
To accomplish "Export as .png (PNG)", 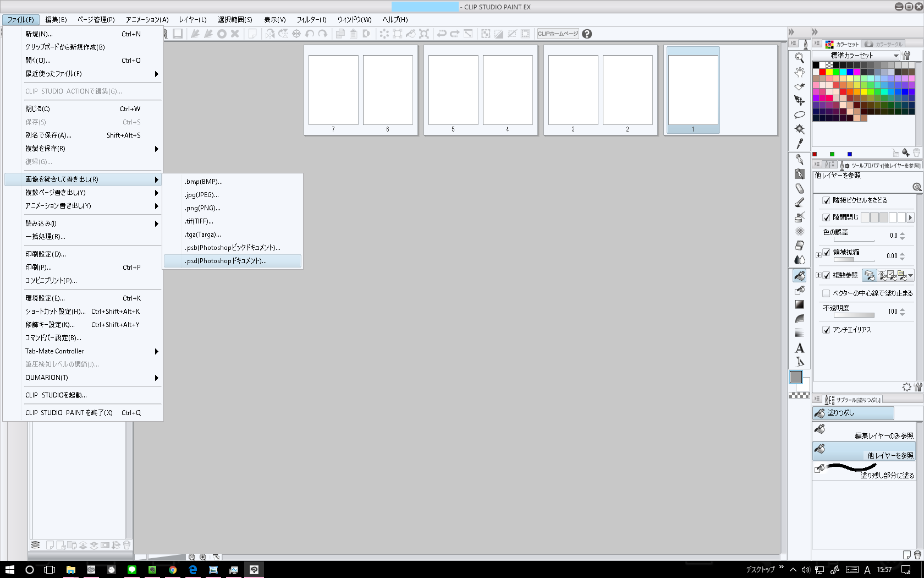I will pyautogui.click(x=233, y=208).
